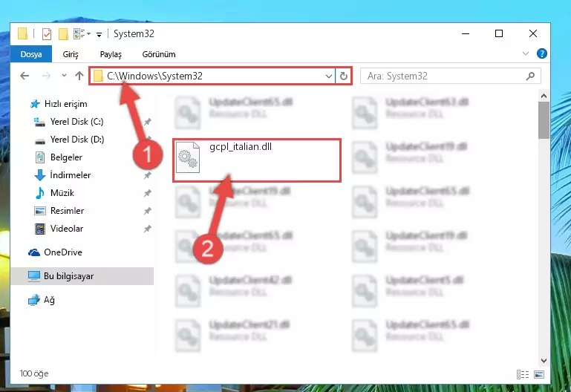Expand the address bar history dropdown
Screen dimensions: 571x392
(x=328, y=76)
